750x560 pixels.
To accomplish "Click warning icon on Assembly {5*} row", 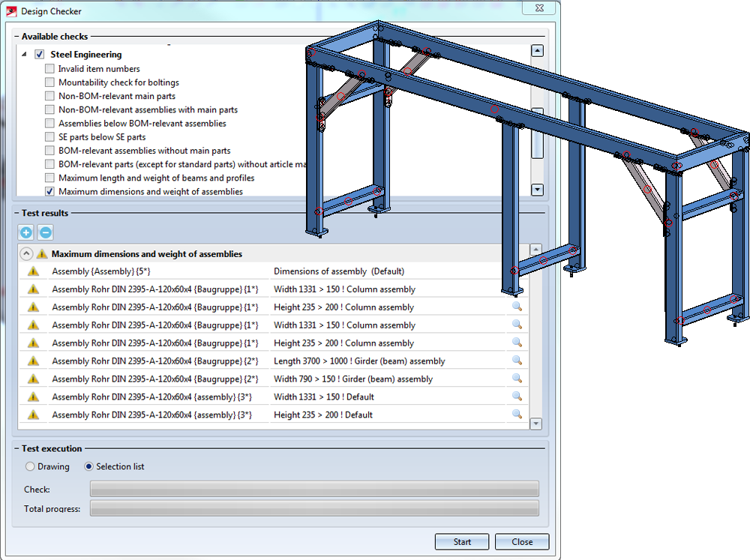I will click(33, 271).
